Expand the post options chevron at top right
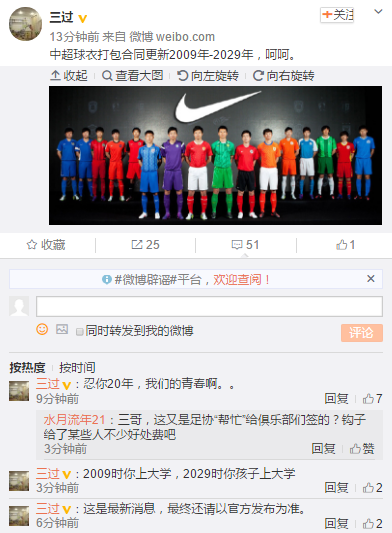The height and width of the screenshot is (533, 392). point(378,12)
